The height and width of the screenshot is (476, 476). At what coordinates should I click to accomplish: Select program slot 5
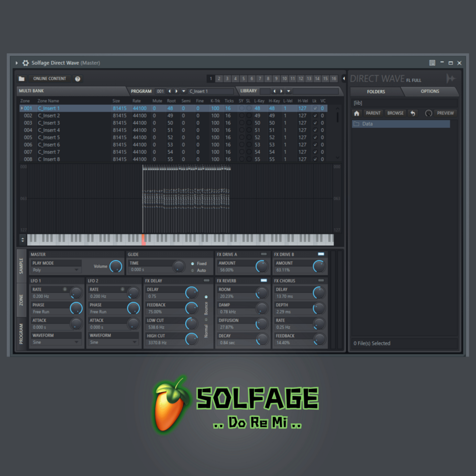(243, 79)
